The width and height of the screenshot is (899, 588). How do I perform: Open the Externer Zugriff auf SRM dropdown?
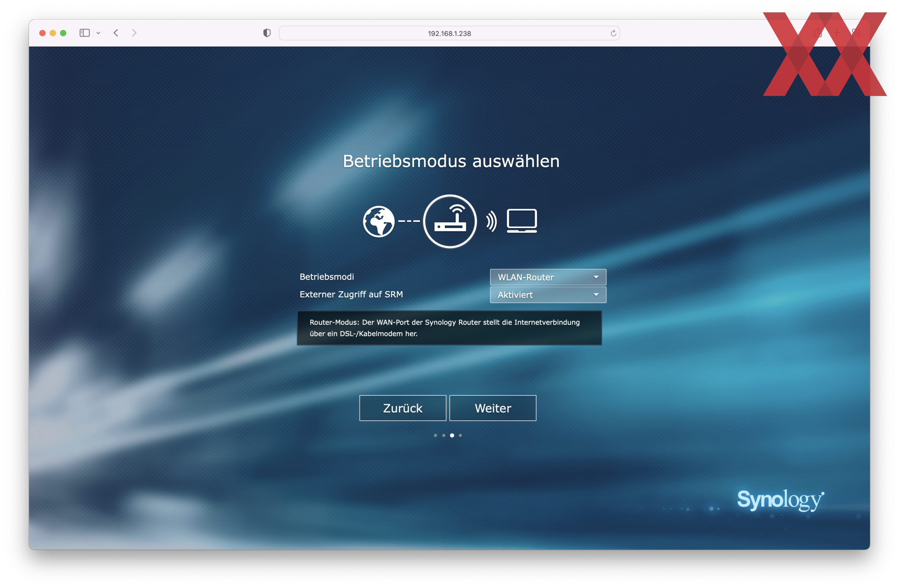[548, 295]
